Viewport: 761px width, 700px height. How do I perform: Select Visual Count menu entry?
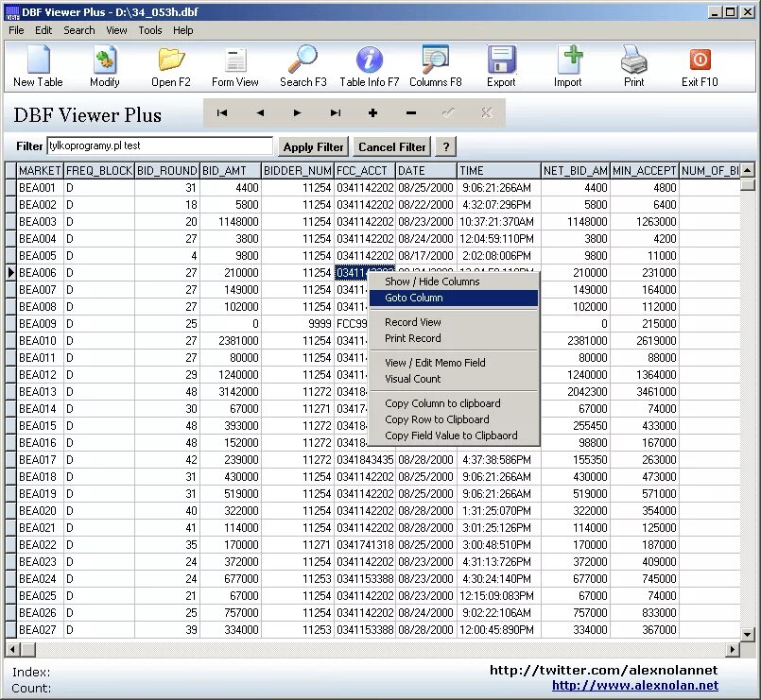(454, 379)
